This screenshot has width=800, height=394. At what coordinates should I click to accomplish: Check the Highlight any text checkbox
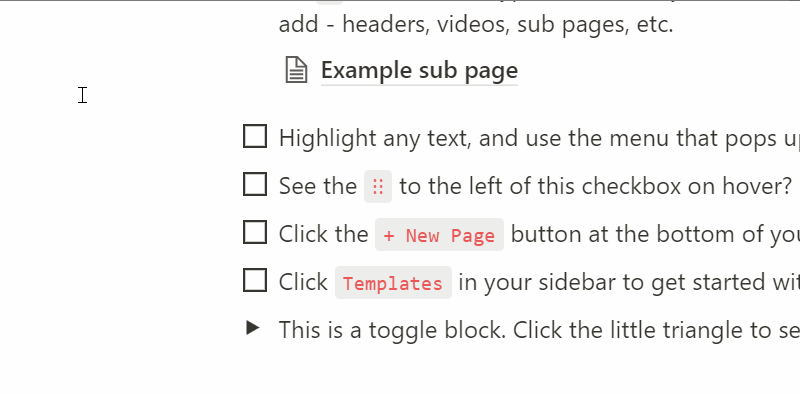pyautogui.click(x=255, y=136)
